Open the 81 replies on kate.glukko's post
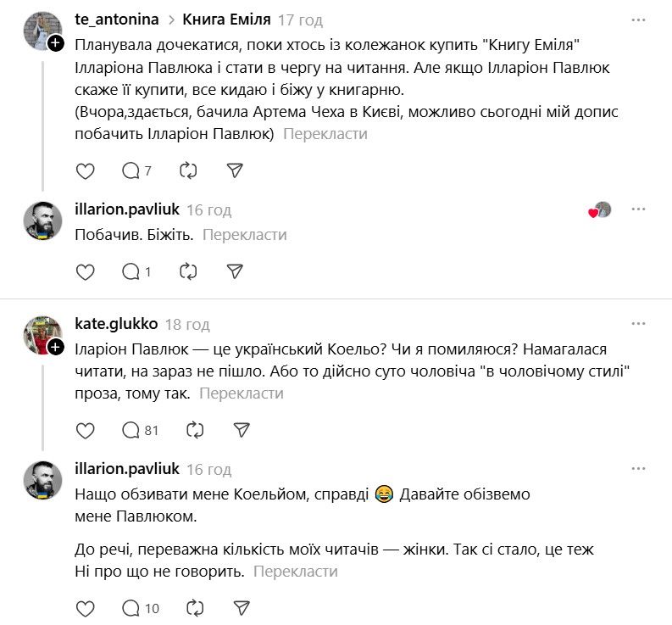Viewport: 672px width, 625px height. click(140, 430)
